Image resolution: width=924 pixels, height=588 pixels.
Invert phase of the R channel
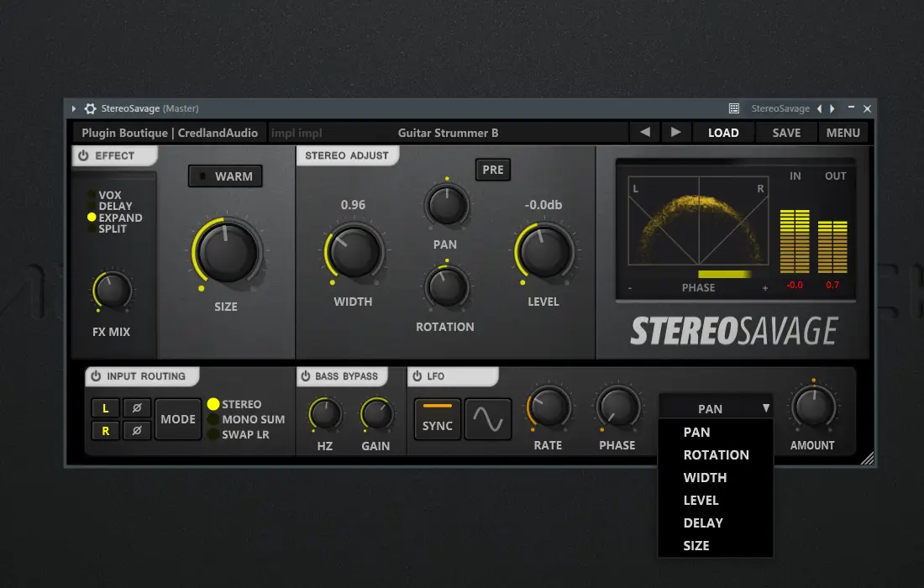coord(137,431)
